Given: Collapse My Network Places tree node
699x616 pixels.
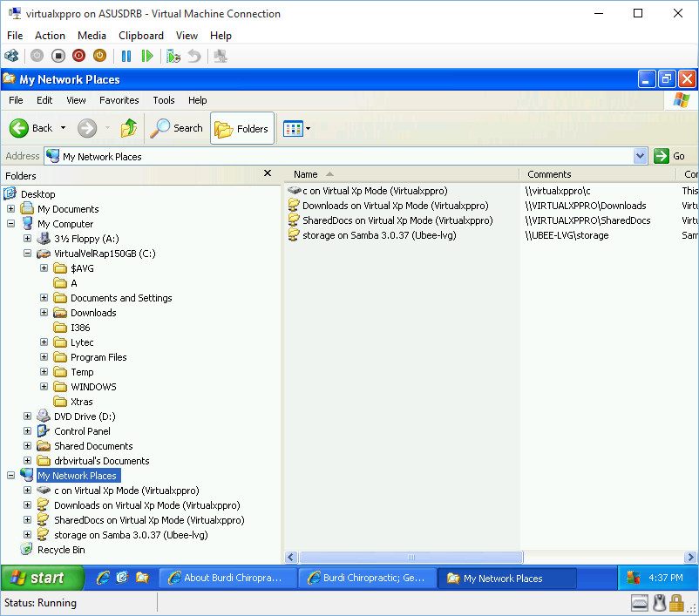Looking at the screenshot, I should (11, 476).
